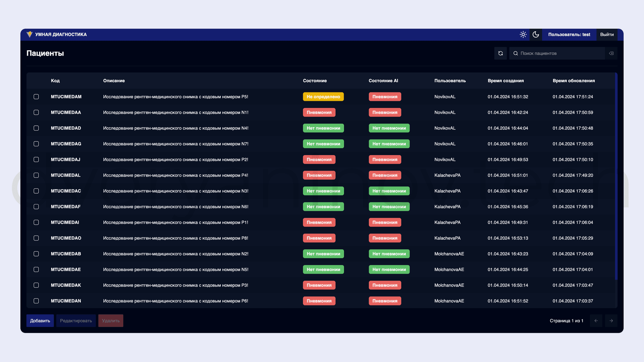The width and height of the screenshot is (644, 362).
Task: Click NovikovAL in MTUCIMEDAJ row
Action: [445, 160]
